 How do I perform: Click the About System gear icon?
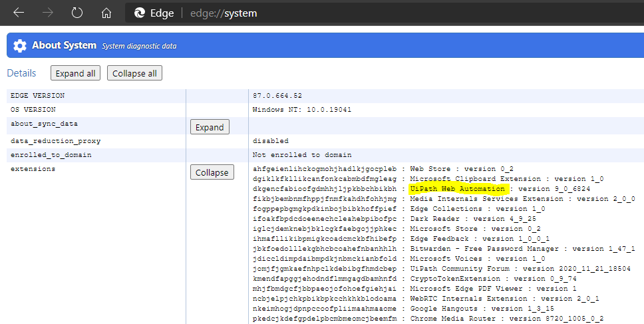tap(20, 46)
